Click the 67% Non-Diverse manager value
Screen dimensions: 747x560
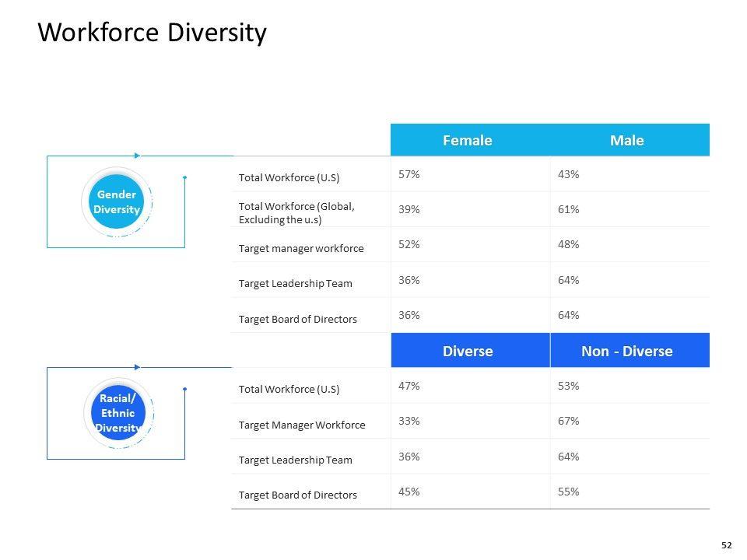coord(568,421)
